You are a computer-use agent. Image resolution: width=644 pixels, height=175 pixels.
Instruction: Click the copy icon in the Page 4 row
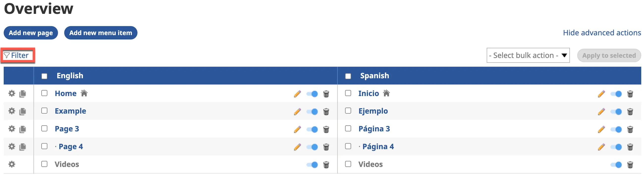tap(23, 147)
